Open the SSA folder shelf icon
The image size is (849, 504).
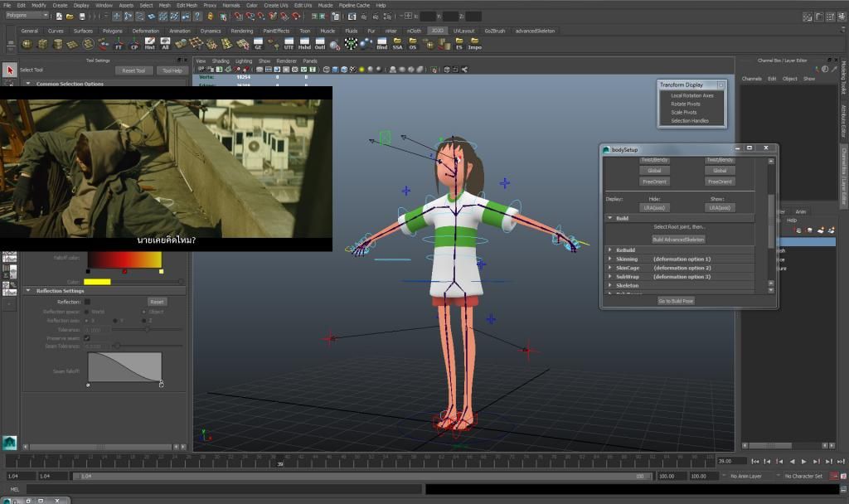point(397,44)
